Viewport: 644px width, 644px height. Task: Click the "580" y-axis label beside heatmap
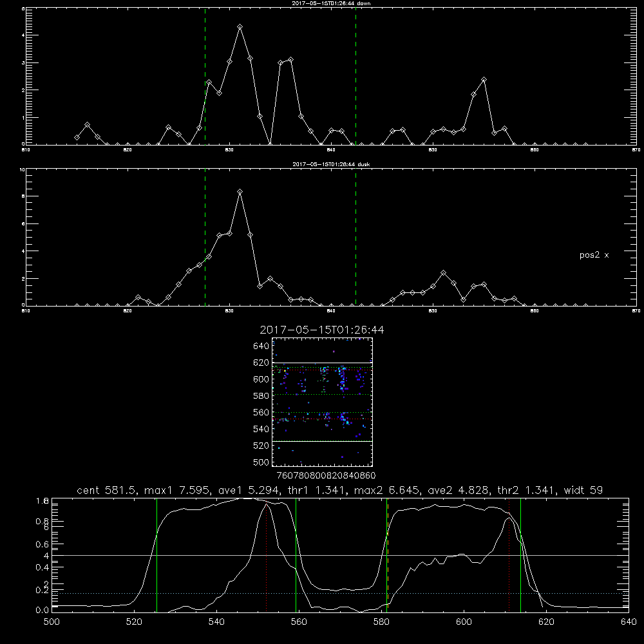click(261, 395)
